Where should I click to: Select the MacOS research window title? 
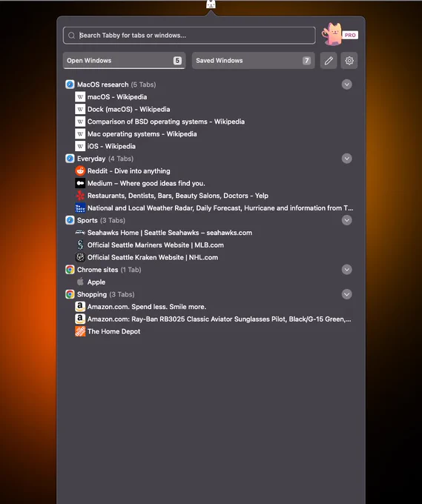(102, 84)
